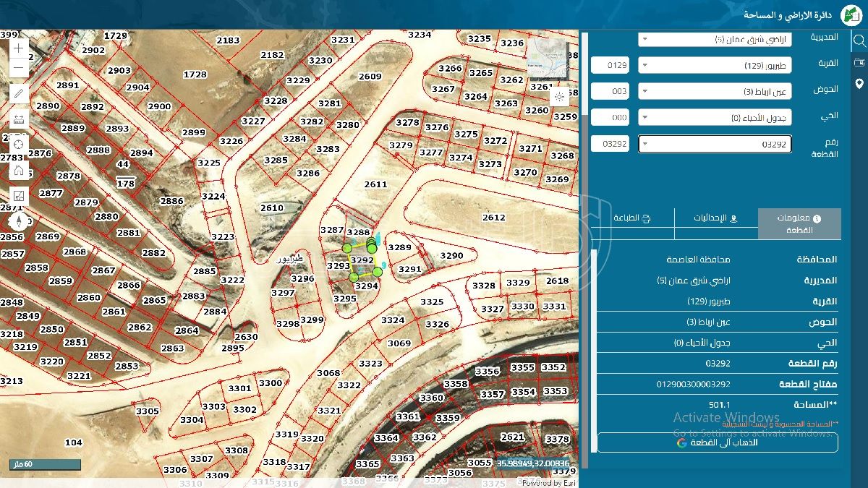This screenshot has height=488, width=868.
Task: Expand the القرية village dropdown
Action: point(715,66)
